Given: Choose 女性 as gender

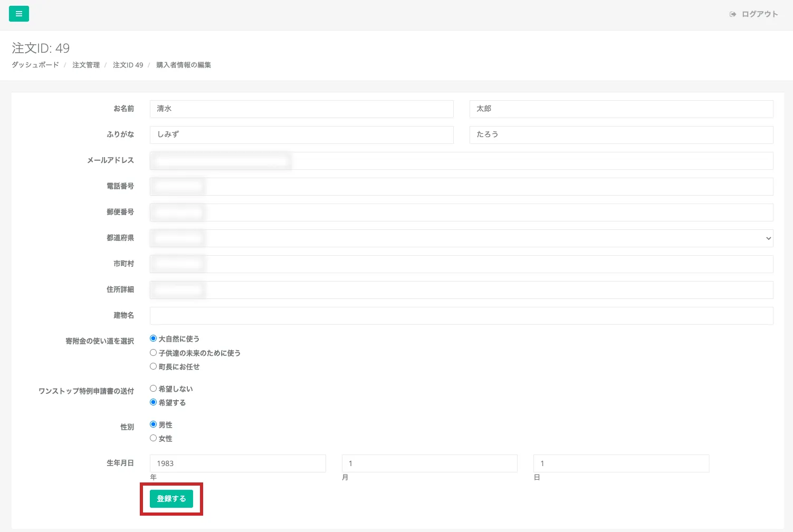Looking at the screenshot, I should tap(154, 438).
